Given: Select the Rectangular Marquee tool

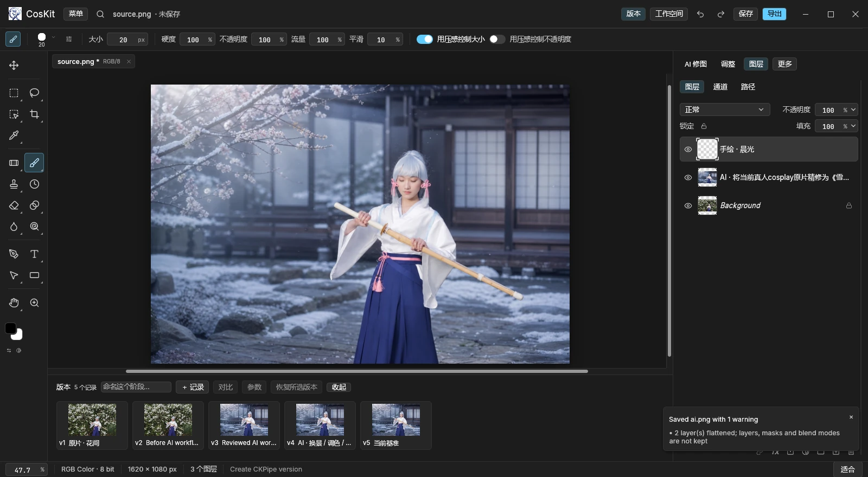Looking at the screenshot, I should [x=14, y=93].
